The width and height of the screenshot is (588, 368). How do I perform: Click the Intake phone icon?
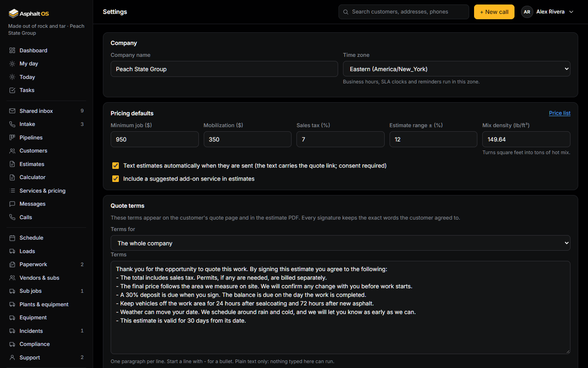click(x=12, y=124)
